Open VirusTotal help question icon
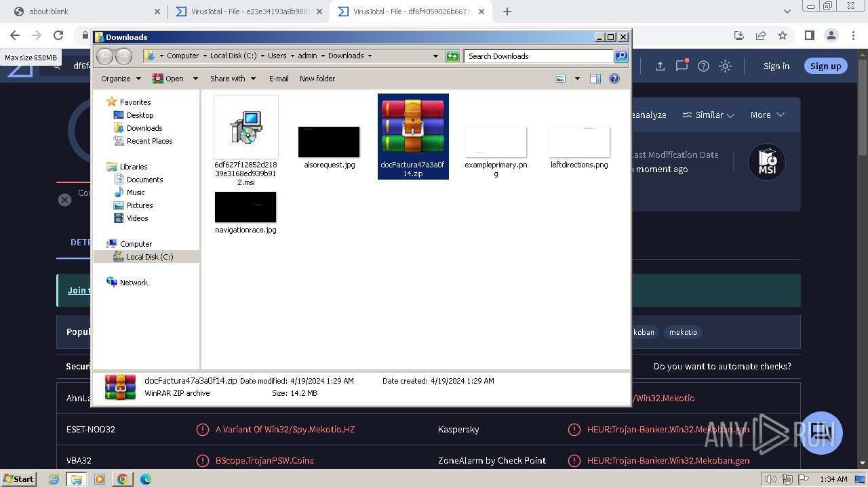The width and height of the screenshot is (868, 488). pyautogui.click(x=703, y=66)
